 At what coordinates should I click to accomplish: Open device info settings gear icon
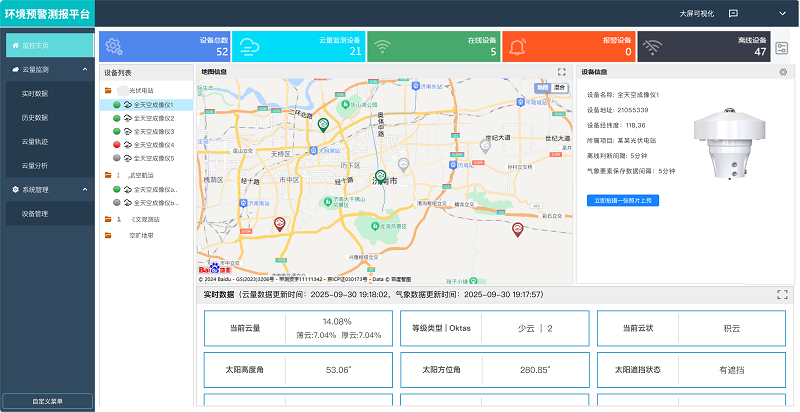pos(783,72)
